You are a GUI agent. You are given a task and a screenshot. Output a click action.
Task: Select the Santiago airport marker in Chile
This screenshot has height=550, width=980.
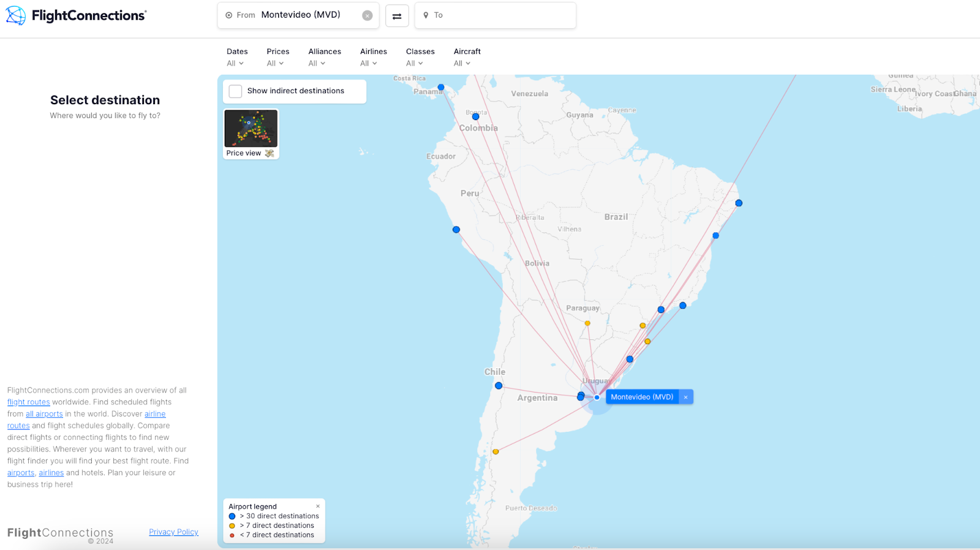(499, 386)
